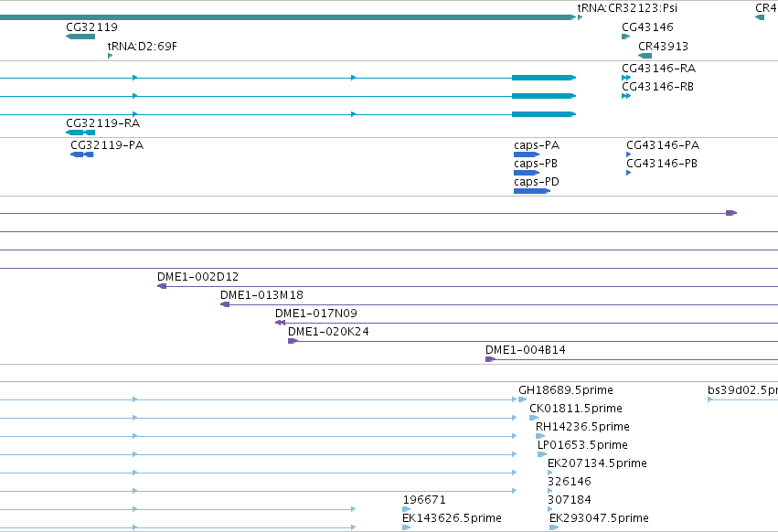778x532 pixels.
Task: Select the EK293047.5prime EST label
Action: [x=600, y=518]
